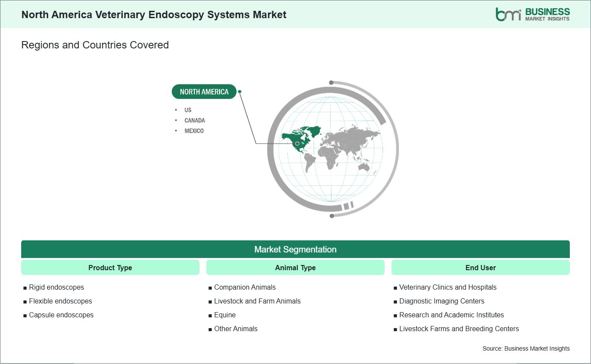This screenshot has width=591, height=364.
Task: Click the 'CANADA' country entry
Action: 195,120
